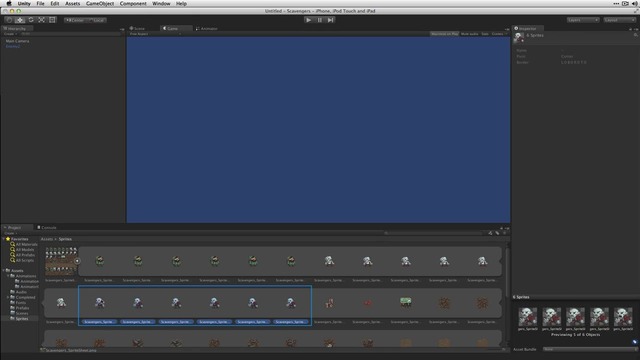Collapse the Assets folder arrow

tap(4, 270)
